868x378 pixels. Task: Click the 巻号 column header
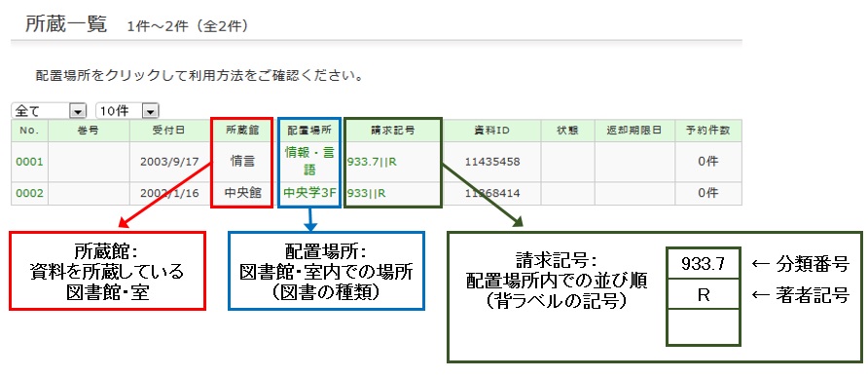89,131
